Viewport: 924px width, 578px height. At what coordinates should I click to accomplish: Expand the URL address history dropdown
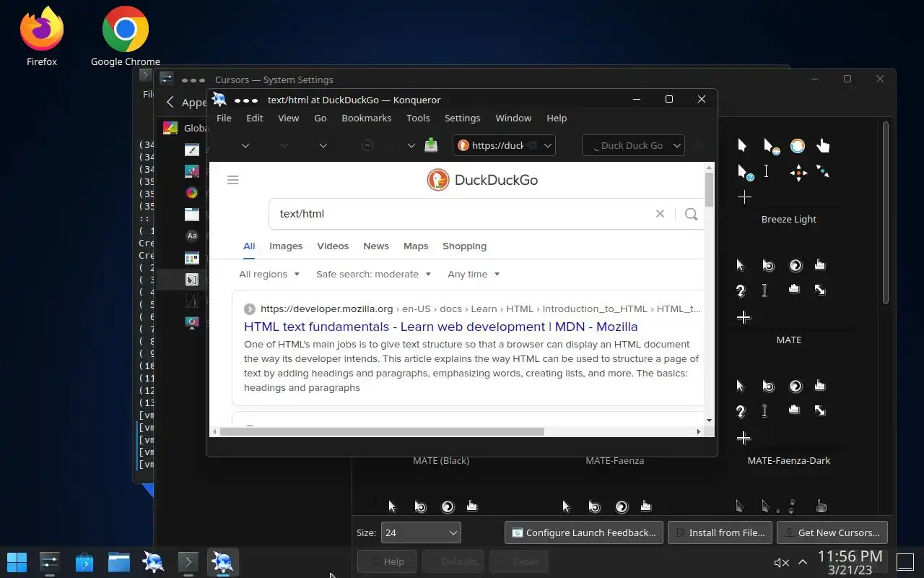point(548,145)
